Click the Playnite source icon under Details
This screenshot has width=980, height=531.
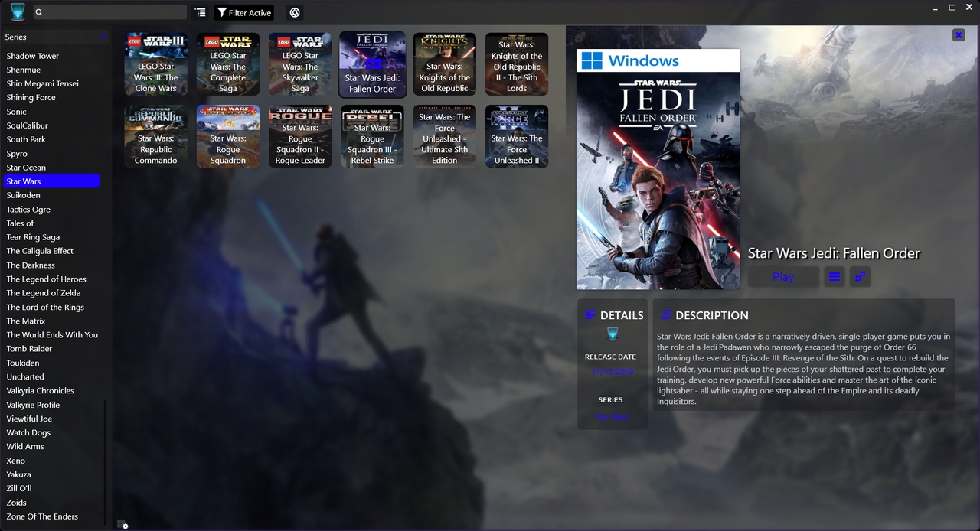(x=612, y=334)
